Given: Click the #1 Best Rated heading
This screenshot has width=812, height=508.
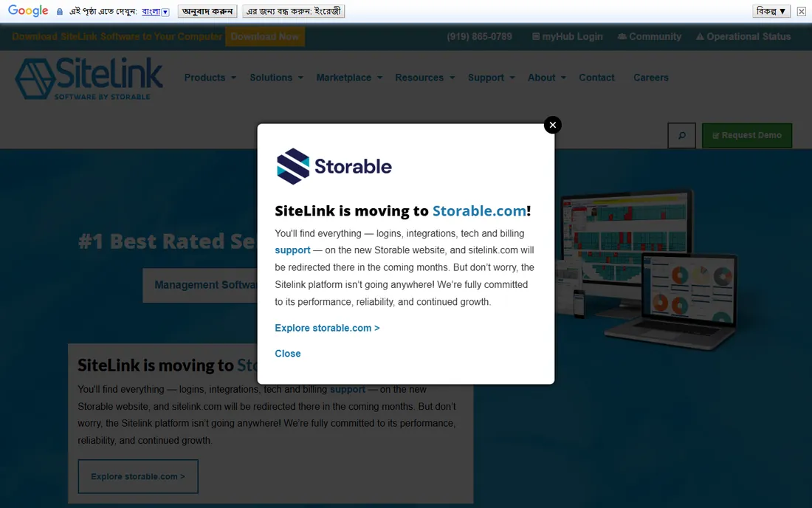Looking at the screenshot, I should tap(167, 241).
